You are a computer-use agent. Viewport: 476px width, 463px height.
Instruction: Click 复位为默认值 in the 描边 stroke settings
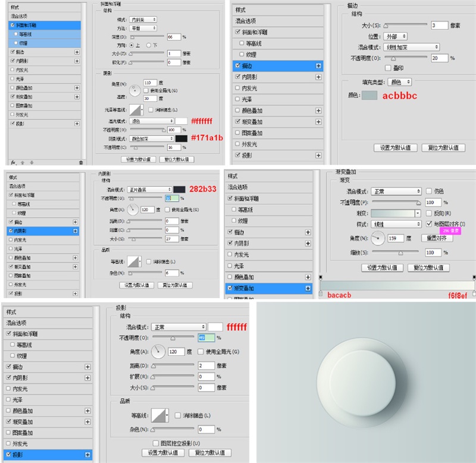pyautogui.click(x=443, y=148)
